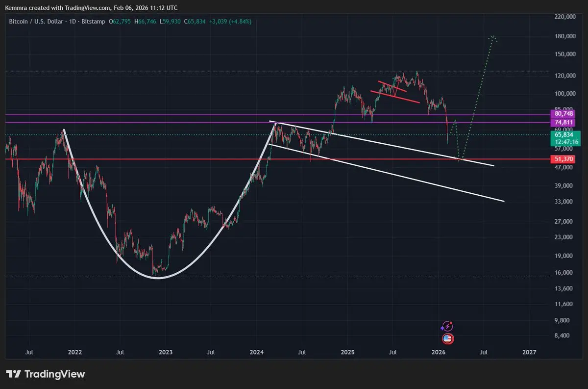Click the 2026 label on time axis

click(x=439, y=352)
